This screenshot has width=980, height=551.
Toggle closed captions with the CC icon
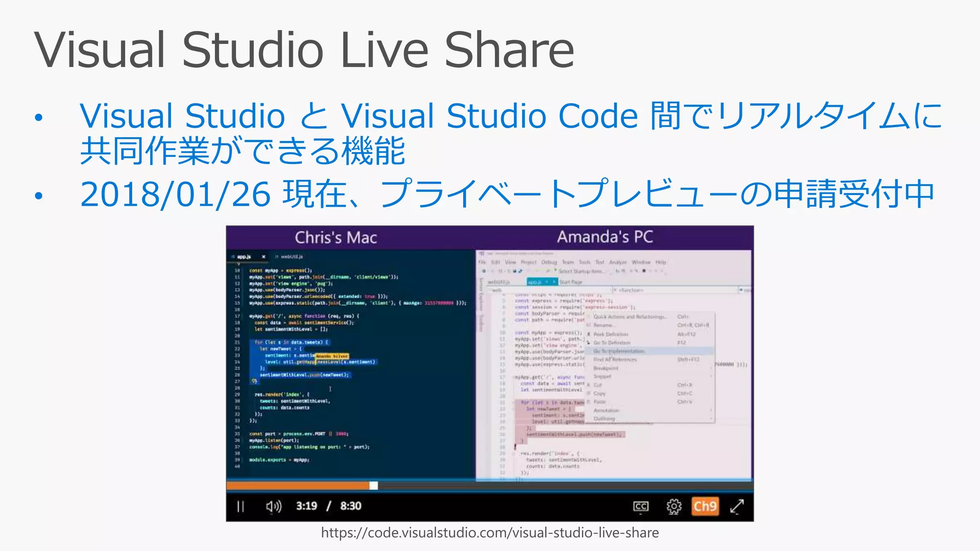[641, 506]
